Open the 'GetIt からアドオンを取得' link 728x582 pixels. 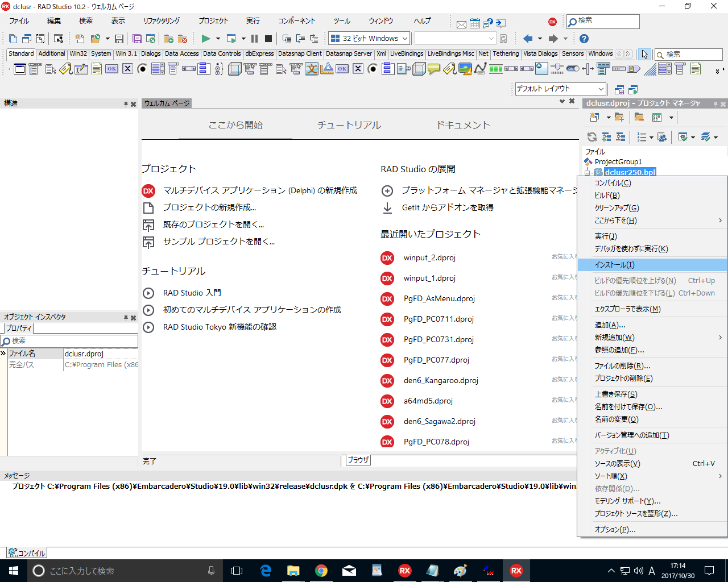(448, 207)
